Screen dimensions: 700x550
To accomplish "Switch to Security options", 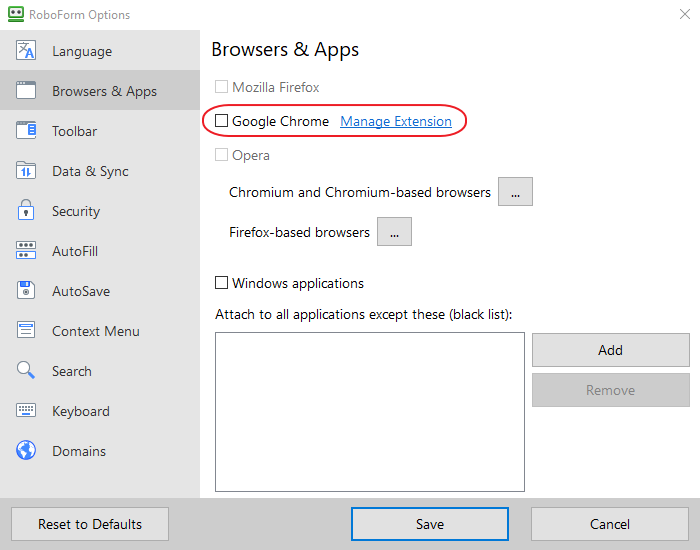I will click(x=100, y=210).
